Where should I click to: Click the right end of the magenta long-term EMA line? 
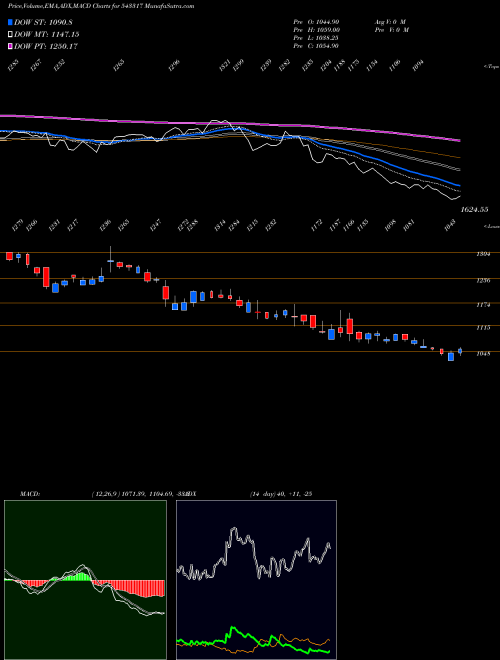pos(459,140)
